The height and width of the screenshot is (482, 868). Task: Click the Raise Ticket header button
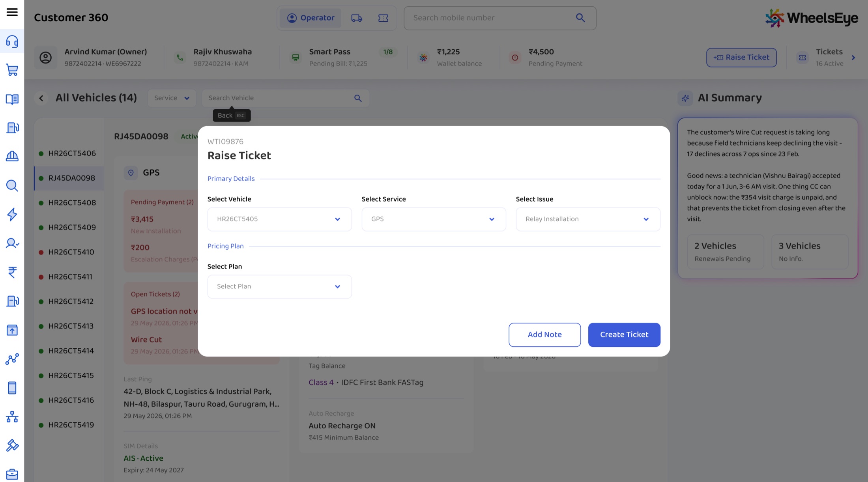(x=741, y=58)
